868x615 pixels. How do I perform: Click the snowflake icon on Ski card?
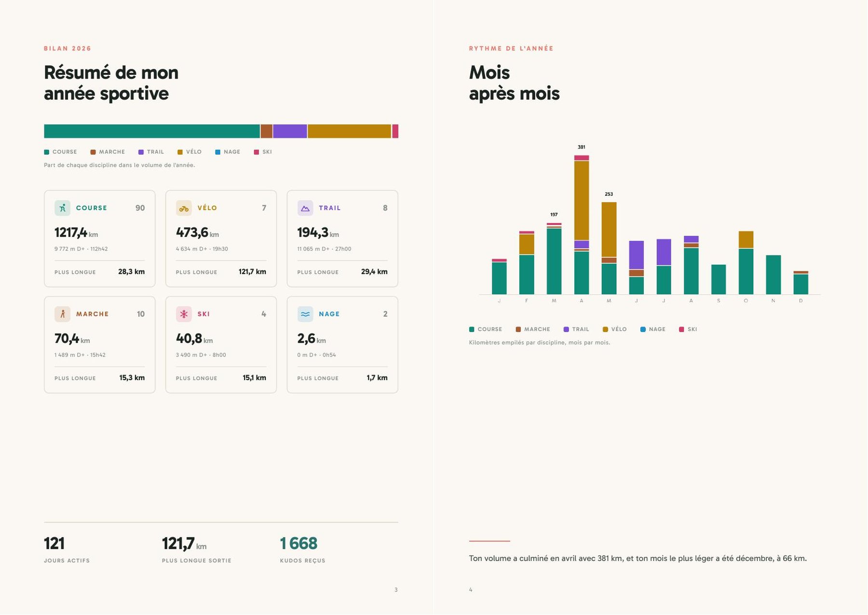pos(184,314)
